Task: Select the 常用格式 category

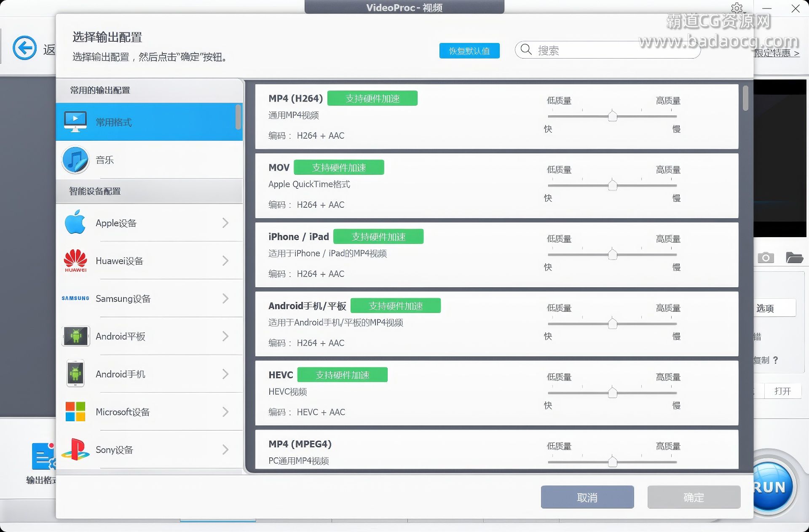Action: [149, 122]
